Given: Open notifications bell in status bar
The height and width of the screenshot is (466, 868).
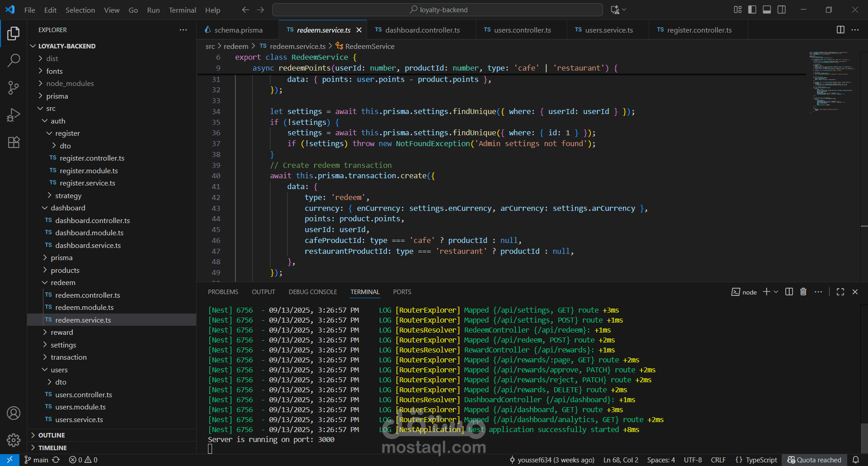Looking at the screenshot, I should pos(855,460).
